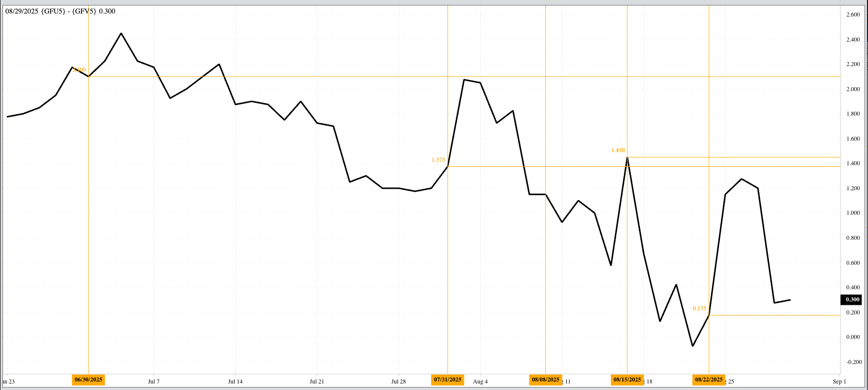Click the 0.000 price axis label
Screen dimensions: 868x390
[x=853, y=337]
